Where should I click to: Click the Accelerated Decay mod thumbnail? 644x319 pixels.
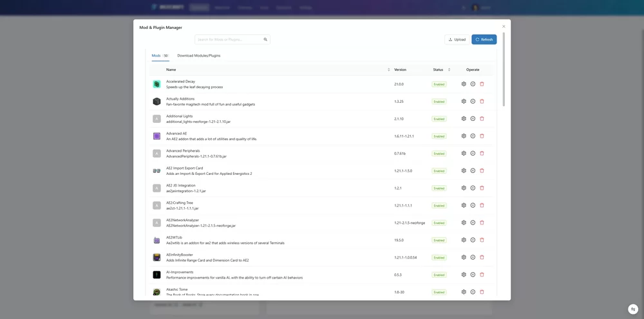pos(156,84)
